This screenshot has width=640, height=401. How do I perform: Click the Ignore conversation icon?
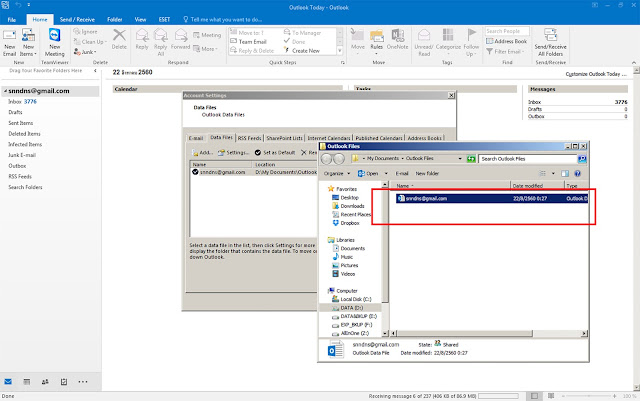[85, 31]
